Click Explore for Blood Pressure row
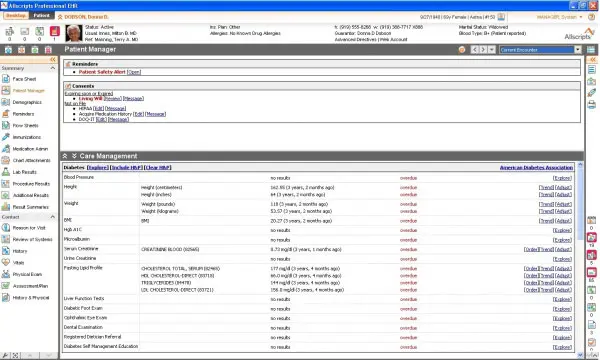The image size is (600, 360). pyautogui.click(x=562, y=178)
